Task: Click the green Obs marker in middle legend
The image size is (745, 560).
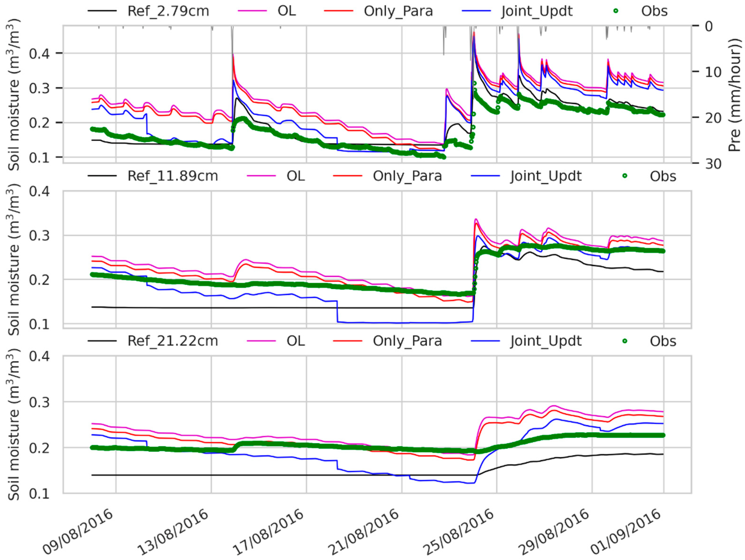Action: click(x=625, y=176)
